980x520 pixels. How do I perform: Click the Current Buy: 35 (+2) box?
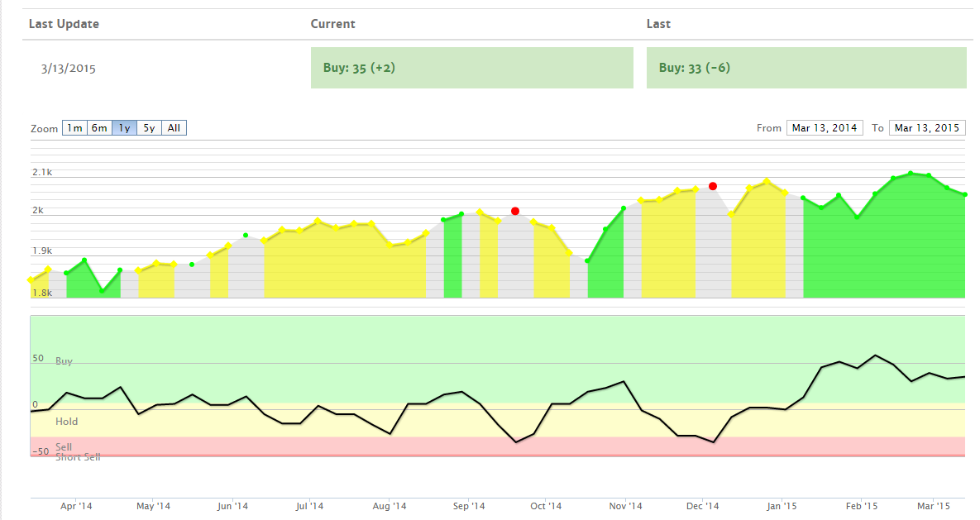pos(472,68)
